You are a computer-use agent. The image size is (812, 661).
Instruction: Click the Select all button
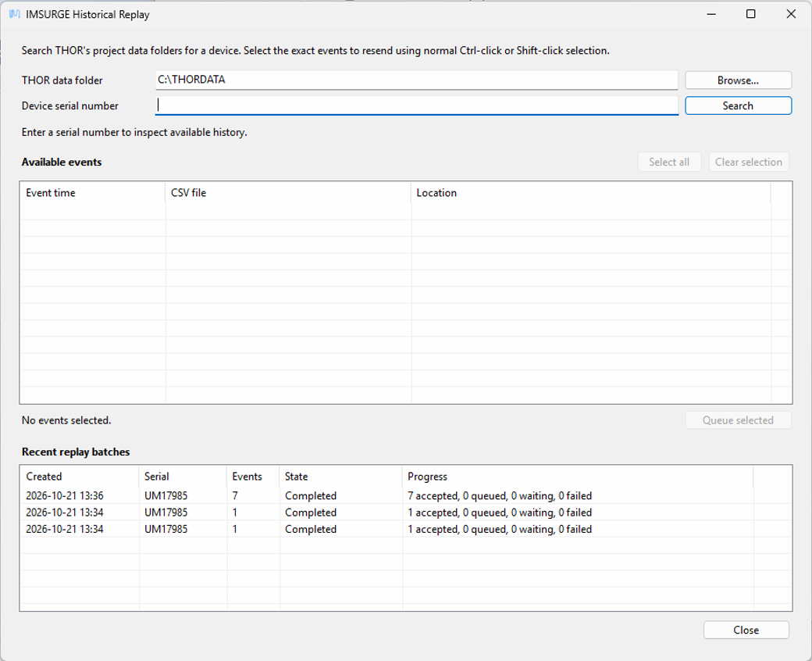[x=669, y=163]
